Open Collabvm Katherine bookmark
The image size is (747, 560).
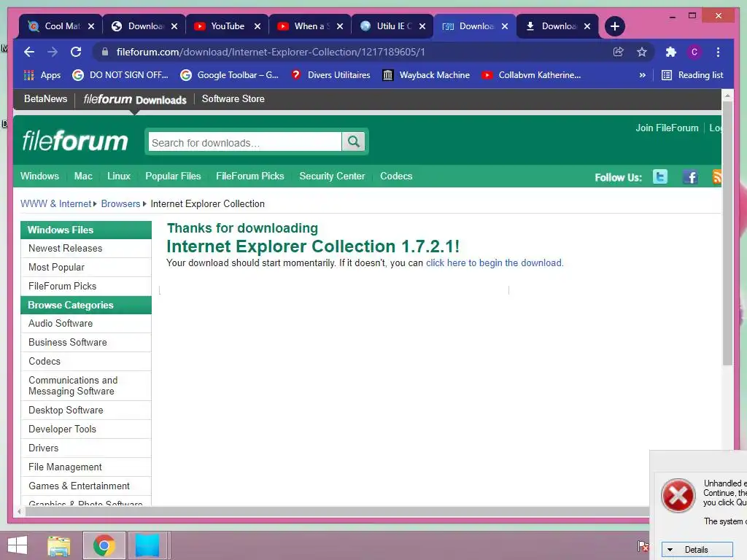coord(531,75)
